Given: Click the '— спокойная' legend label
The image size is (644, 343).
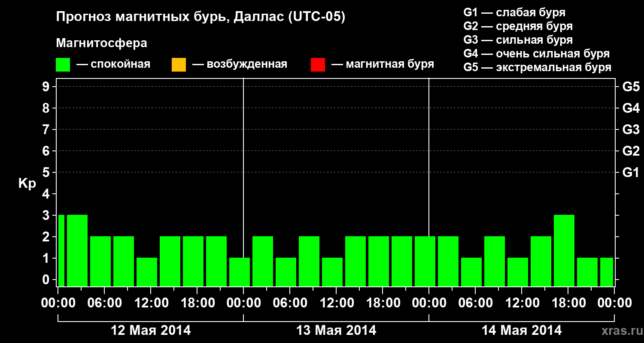Looking at the screenshot, I should coord(113,64).
